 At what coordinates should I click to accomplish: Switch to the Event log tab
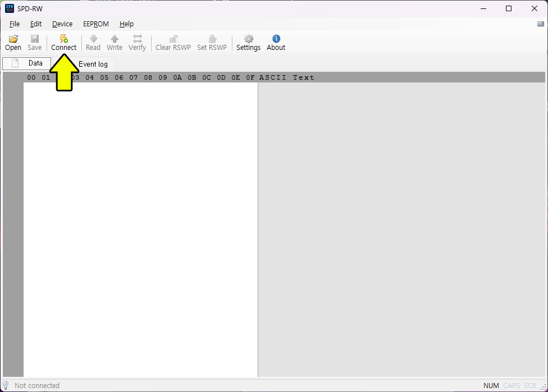(93, 64)
